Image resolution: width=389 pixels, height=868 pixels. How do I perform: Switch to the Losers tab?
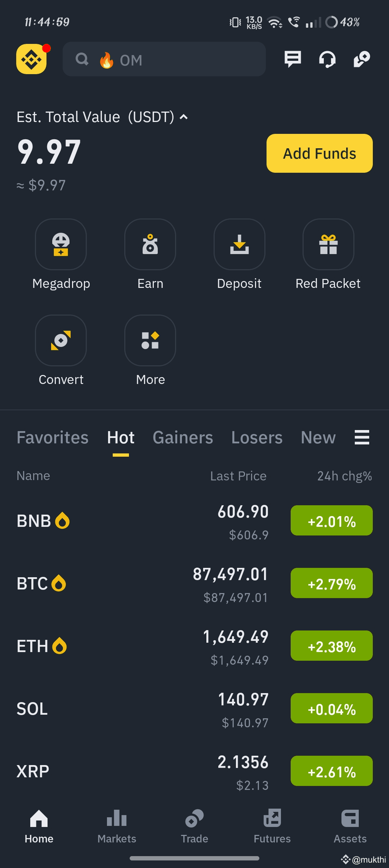257,438
